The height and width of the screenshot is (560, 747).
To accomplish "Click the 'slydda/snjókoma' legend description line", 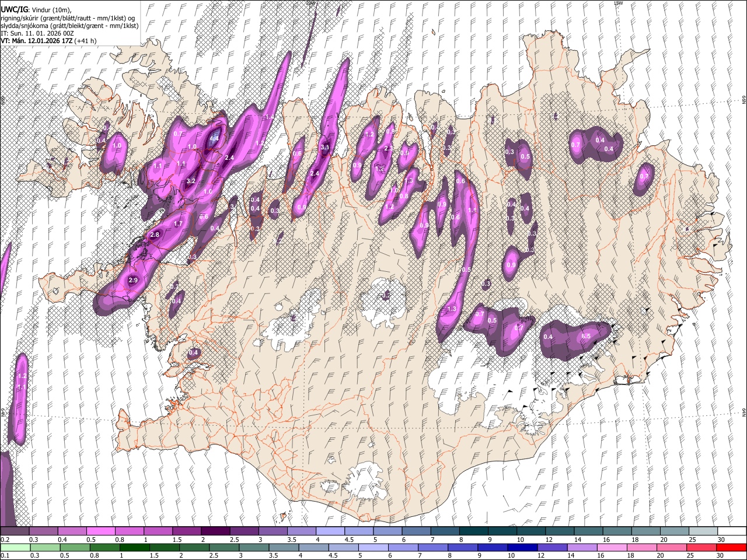I will point(69,26).
